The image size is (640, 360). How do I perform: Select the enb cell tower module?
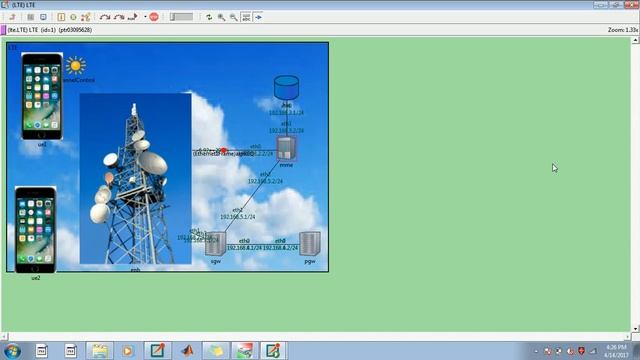point(136,179)
